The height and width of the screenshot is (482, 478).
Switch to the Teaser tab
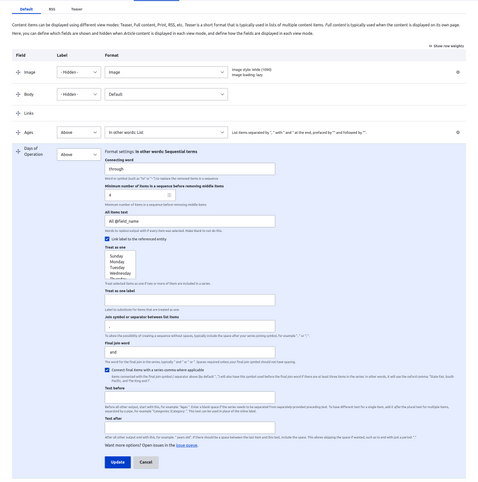[77, 9]
